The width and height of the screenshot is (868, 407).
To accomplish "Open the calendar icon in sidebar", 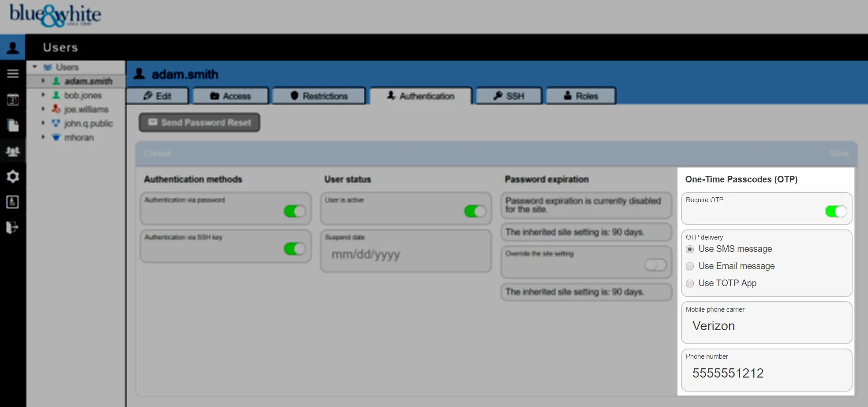I will pos(13,100).
